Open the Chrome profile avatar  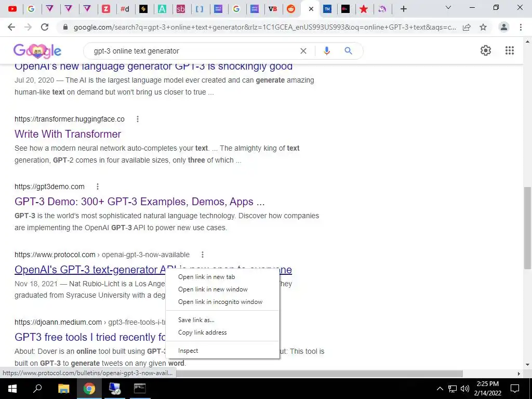504,27
